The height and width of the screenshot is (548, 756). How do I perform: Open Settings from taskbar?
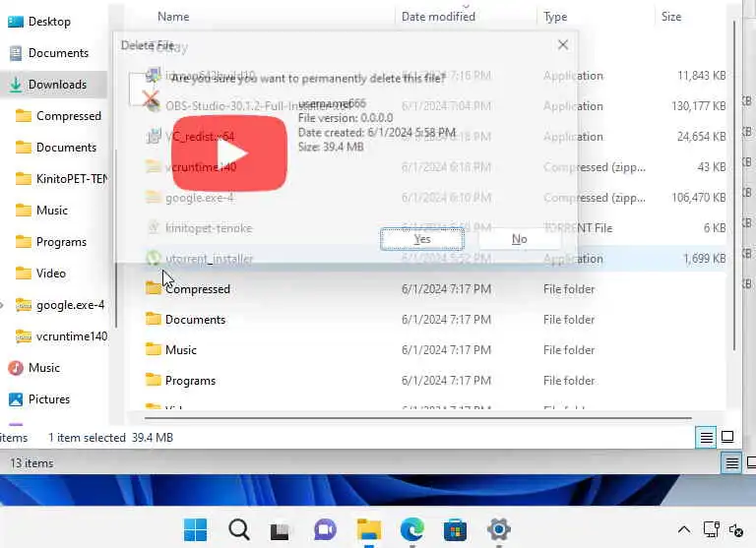click(x=498, y=529)
